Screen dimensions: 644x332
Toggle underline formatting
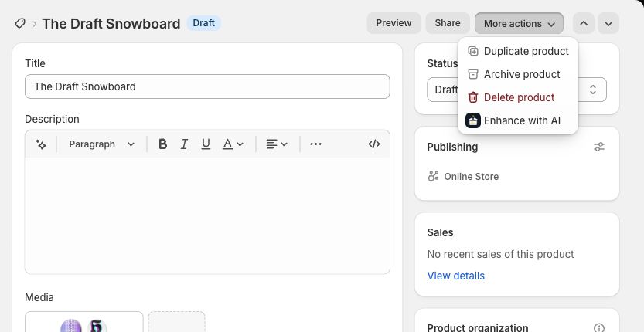[x=206, y=144]
